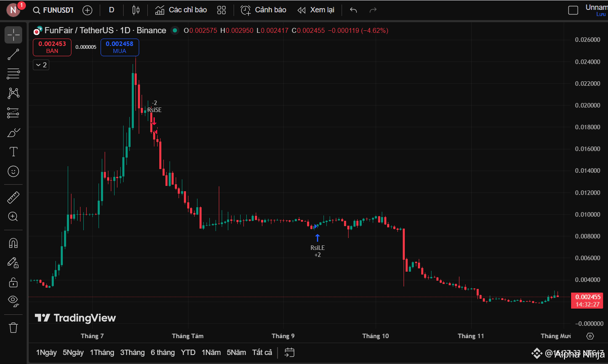Click the 0.010000 price axis label
The height and width of the screenshot is (364, 608).
coord(587,214)
